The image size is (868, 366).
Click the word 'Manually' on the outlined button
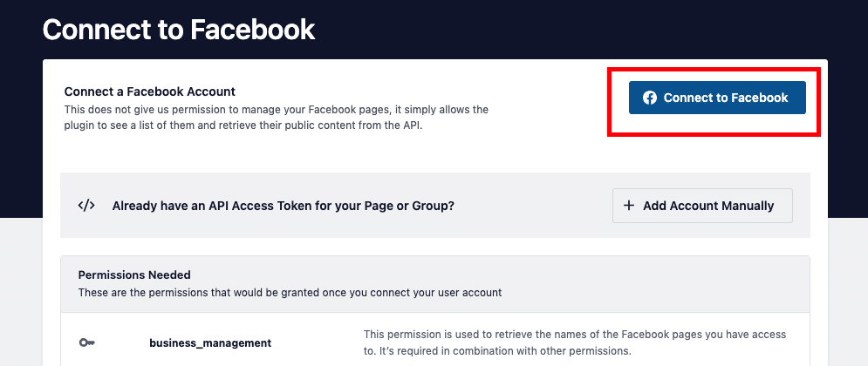(744, 206)
